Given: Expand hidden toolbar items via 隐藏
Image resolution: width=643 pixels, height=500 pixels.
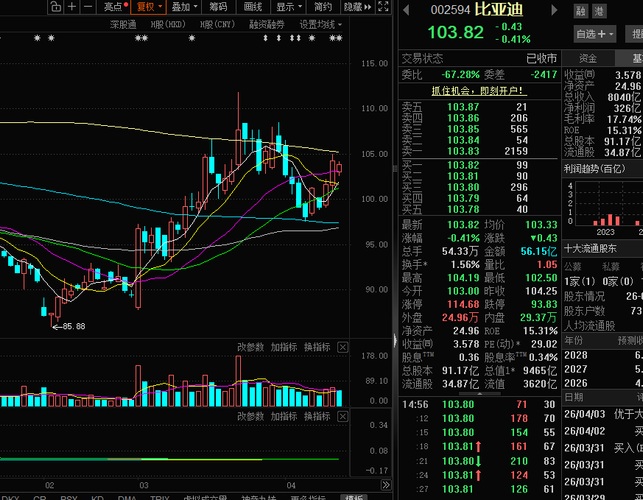Looking at the screenshot, I should (x=358, y=7).
